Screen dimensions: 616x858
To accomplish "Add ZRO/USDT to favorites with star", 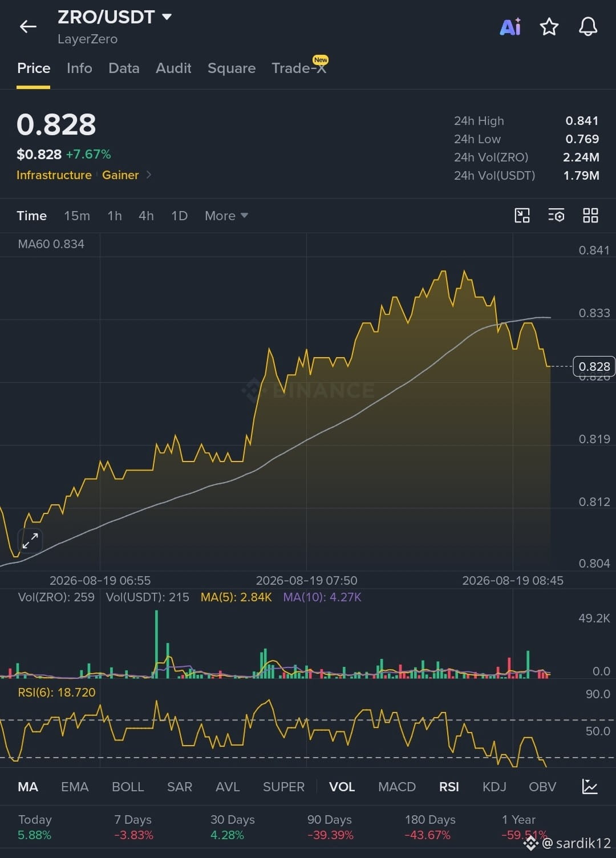I will click(x=549, y=26).
